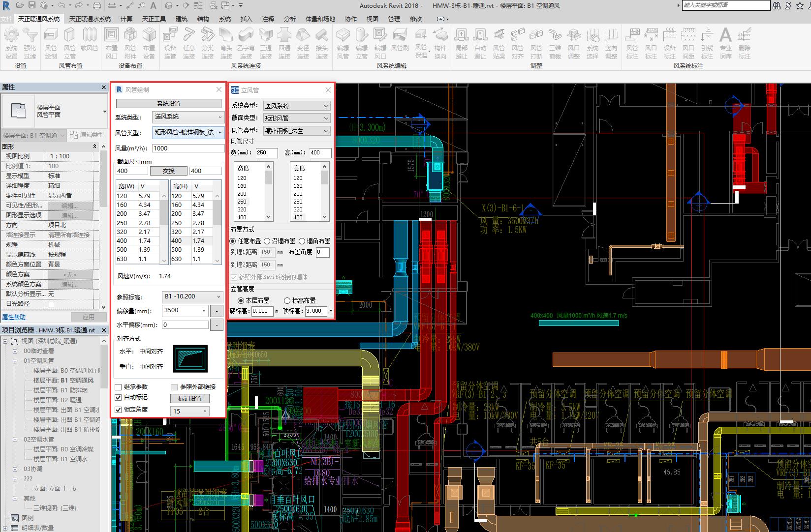811x532 pixels.
Task: Uncheck the 自动标记 checkbox
Action: click(118, 397)
